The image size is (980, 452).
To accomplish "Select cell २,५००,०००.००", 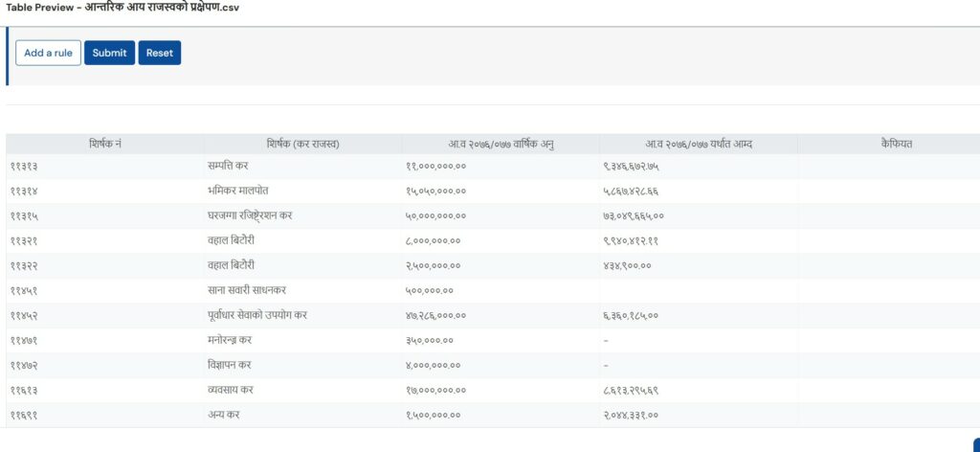I will (x=501, y=265).
